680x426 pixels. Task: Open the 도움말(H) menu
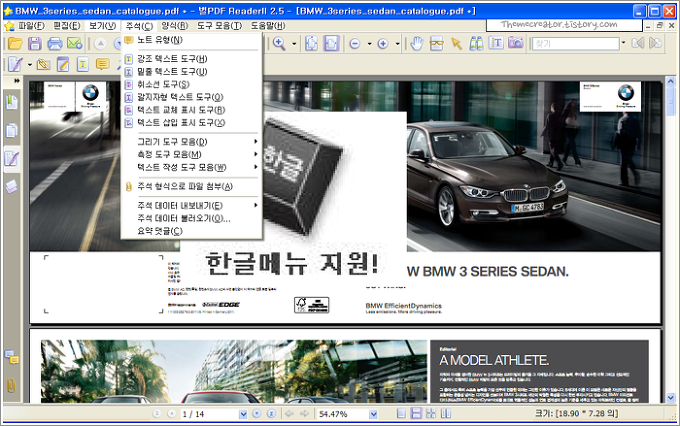click(x=268, y=26)
